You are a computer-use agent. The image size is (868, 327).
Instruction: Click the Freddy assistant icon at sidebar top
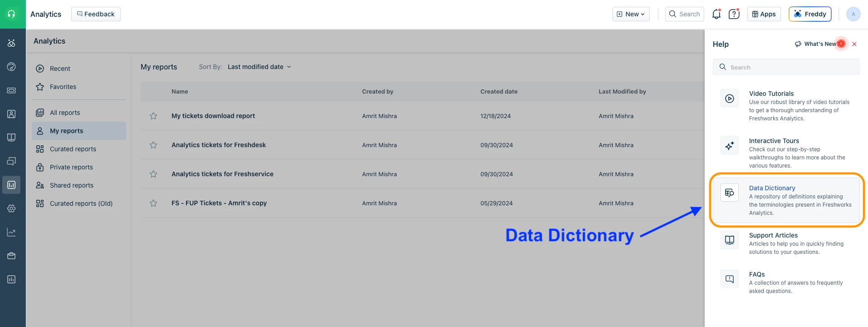[x=11, y=43]
